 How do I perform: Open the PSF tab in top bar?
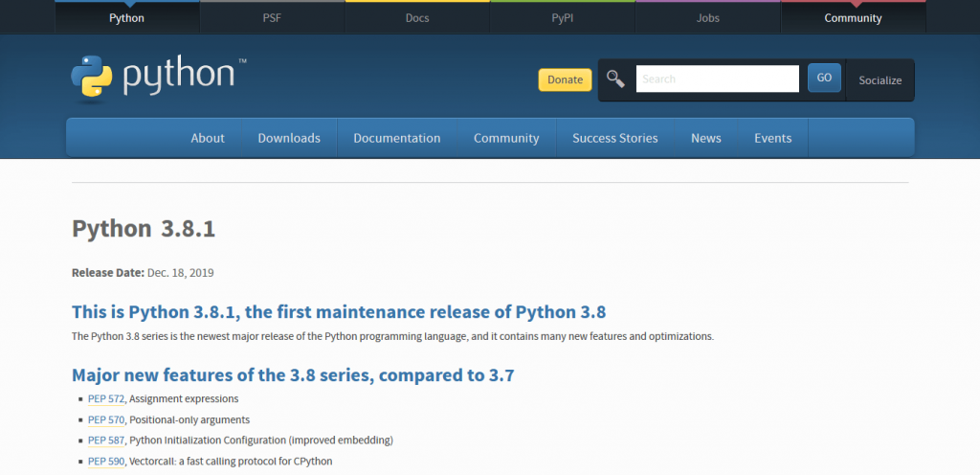pos(272,18)
